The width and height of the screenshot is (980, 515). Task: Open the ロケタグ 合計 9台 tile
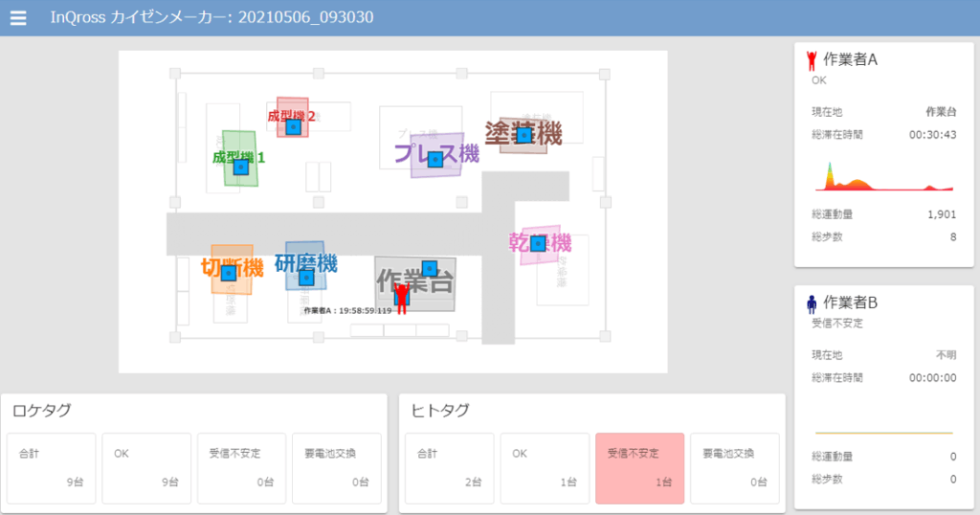point(52,468)
